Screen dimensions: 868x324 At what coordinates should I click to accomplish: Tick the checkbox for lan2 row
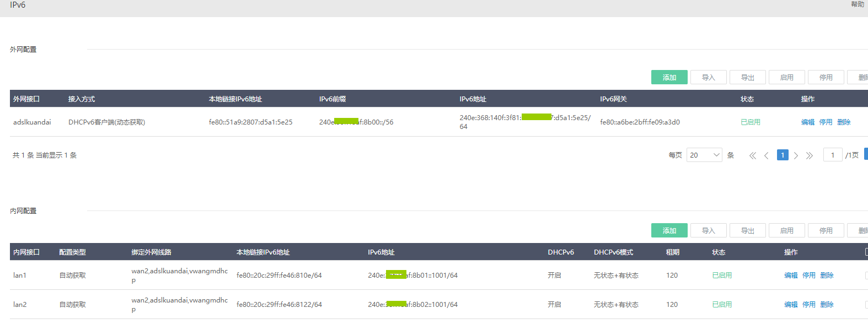tap(866, 304)
